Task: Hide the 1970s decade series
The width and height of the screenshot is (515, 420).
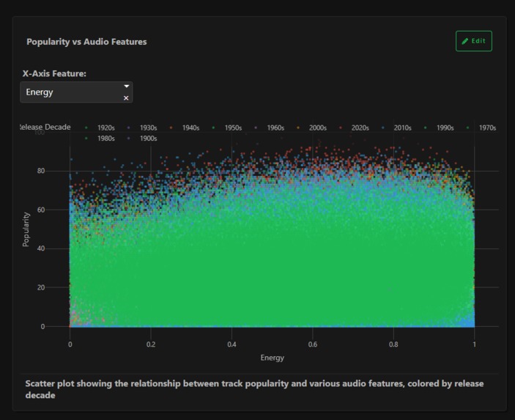Action: [x=481, y=128]
